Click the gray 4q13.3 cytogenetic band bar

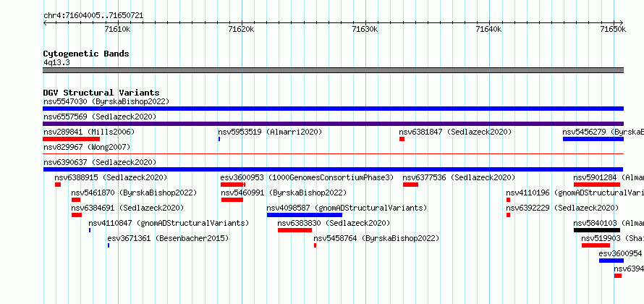click(333, 70)
